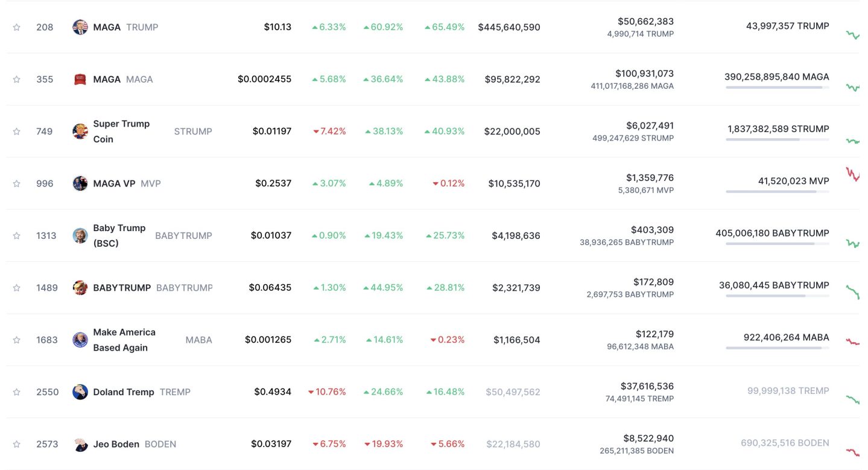Click the Baby Trump (BSC) coin icon

[x=80, y=235]
